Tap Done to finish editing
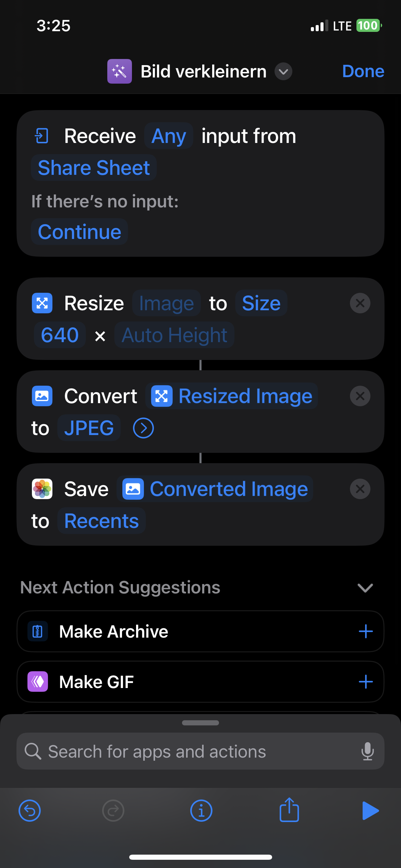Image resolution: width=401 pixels, height=868 pixels. coord(363,71)
